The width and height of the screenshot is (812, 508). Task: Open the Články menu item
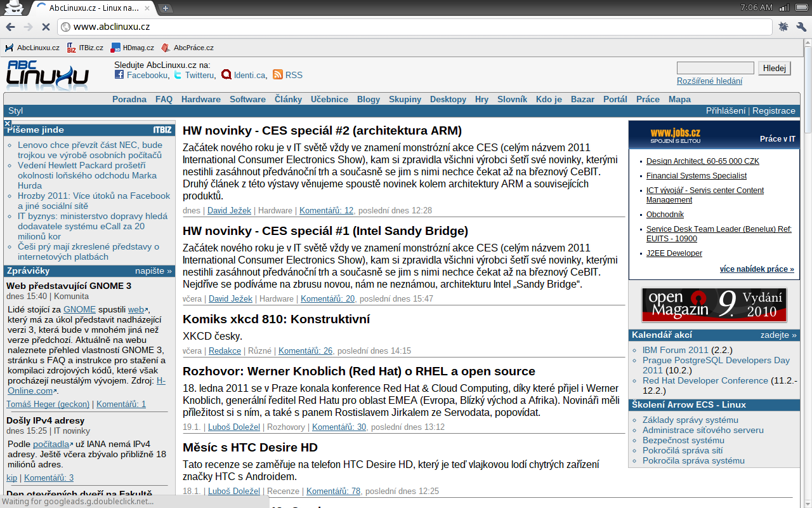[288, 99]
